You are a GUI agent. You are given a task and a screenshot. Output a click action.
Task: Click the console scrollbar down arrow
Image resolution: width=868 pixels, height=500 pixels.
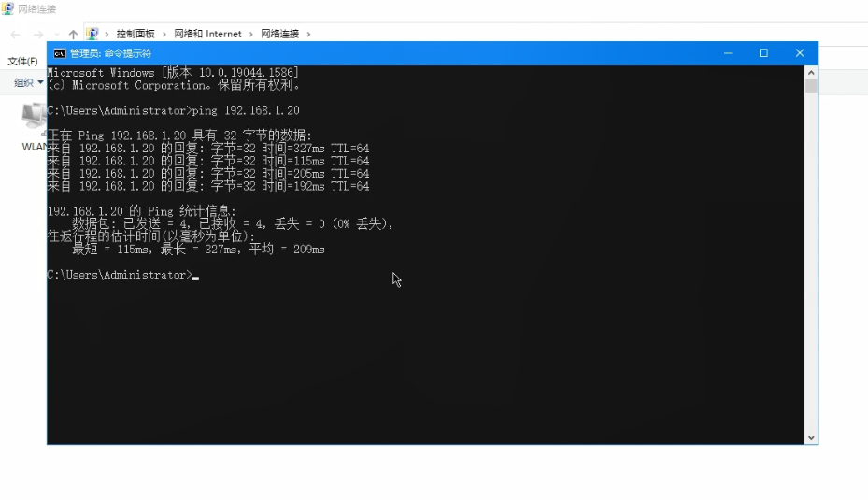pos(811,437)
